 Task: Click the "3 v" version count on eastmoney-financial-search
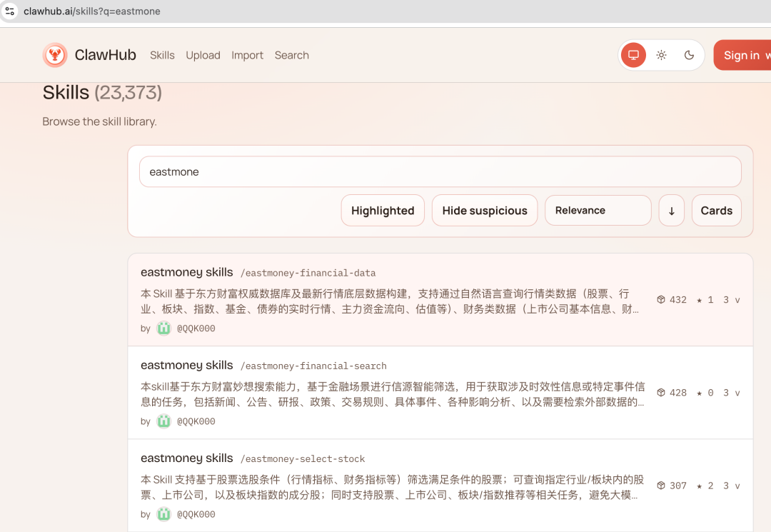(x=731, y=392)
